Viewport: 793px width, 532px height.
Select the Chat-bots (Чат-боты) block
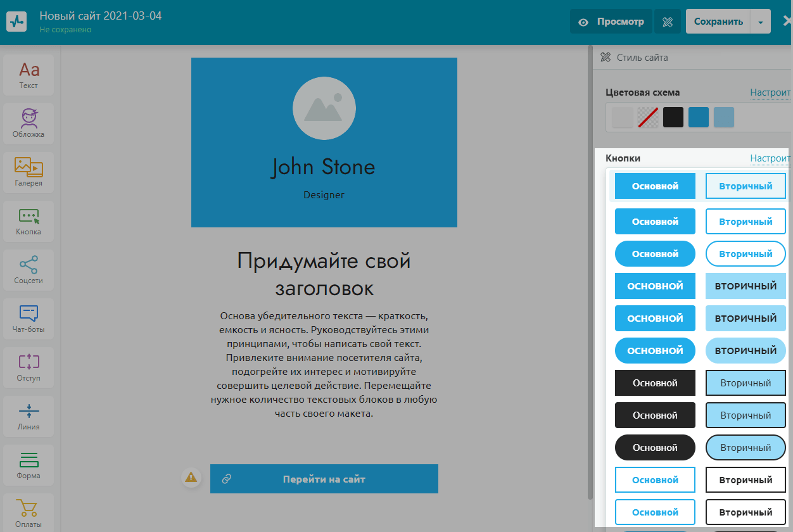click(29, 318)
